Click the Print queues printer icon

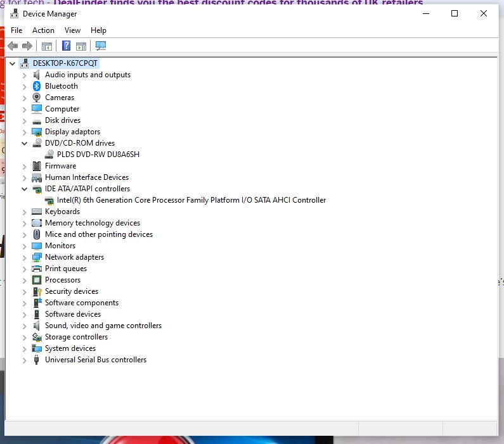pyautogui.click(x=37, y=269)
